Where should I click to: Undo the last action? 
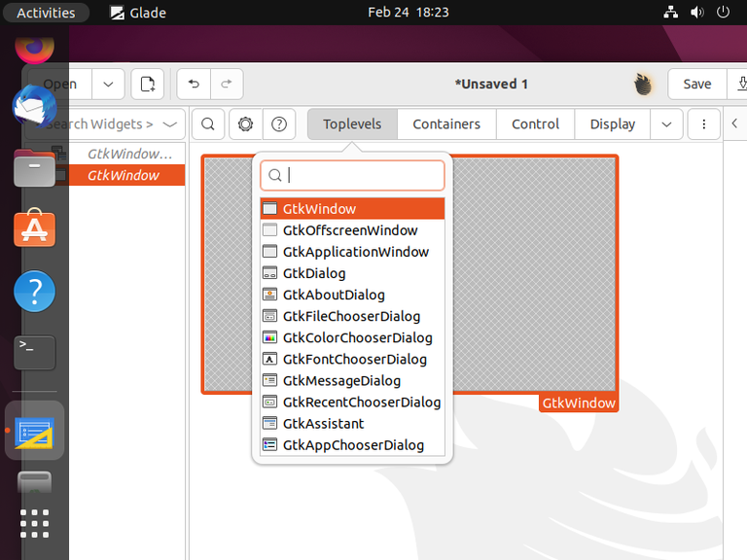click(x=194, y=85)
